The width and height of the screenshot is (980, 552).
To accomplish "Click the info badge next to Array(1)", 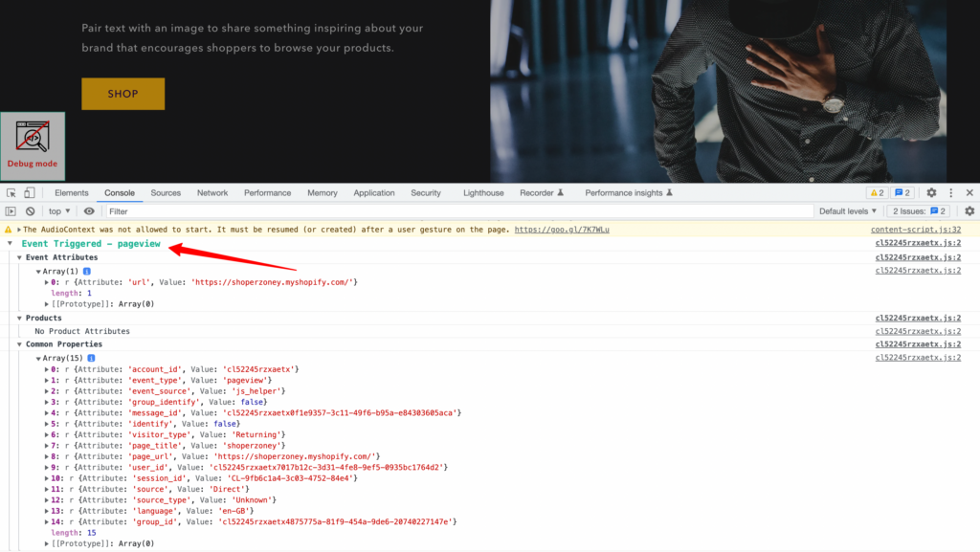I will click(87, 271).
